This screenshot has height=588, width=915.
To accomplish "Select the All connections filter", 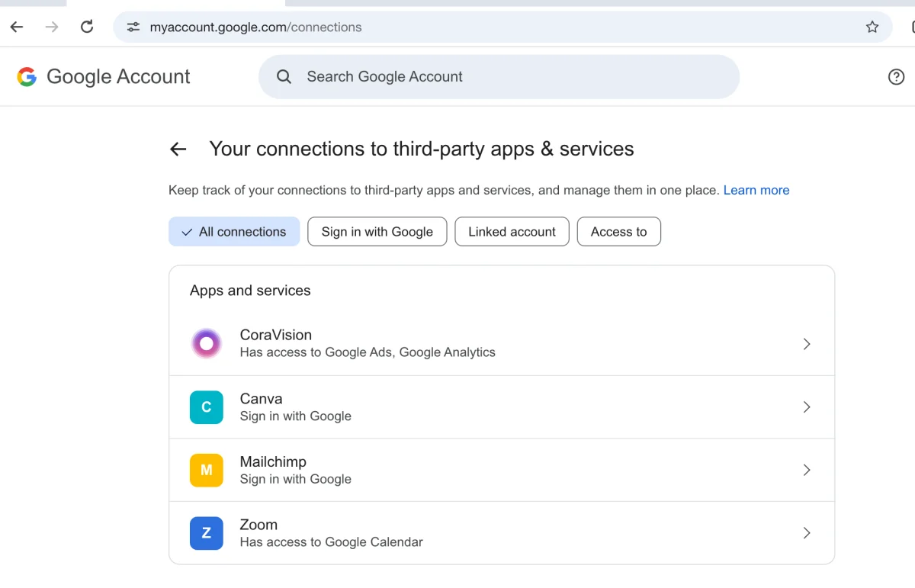I will [234, 232].
